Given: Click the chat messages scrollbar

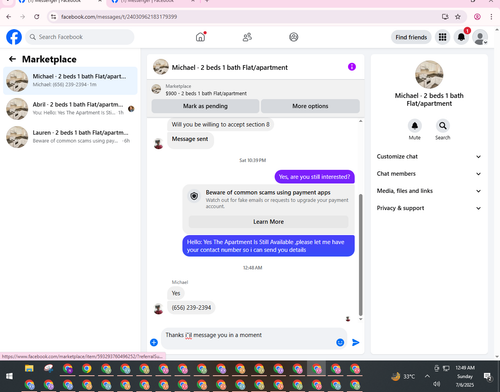Looking at the screenshot, I should coord(360,255).
